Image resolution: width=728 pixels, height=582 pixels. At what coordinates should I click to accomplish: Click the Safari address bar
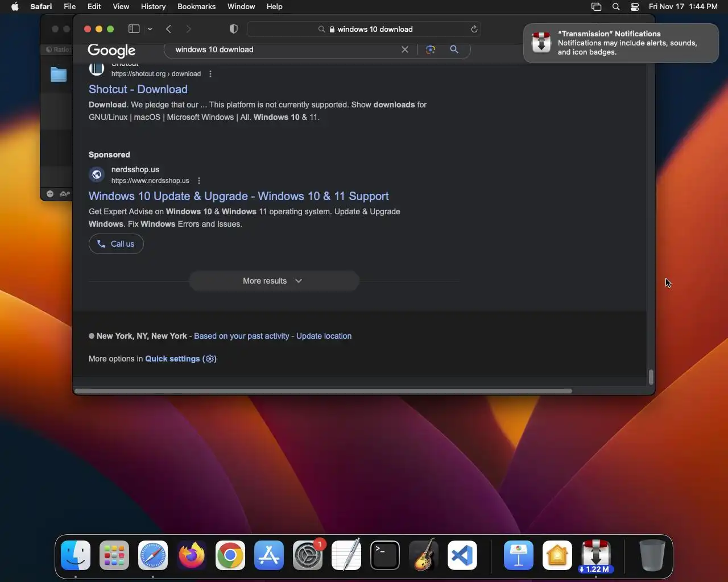(364, 29)
